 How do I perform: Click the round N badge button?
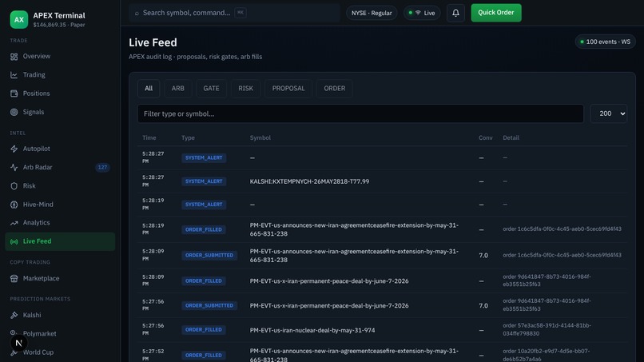click(x=18, y=343)
